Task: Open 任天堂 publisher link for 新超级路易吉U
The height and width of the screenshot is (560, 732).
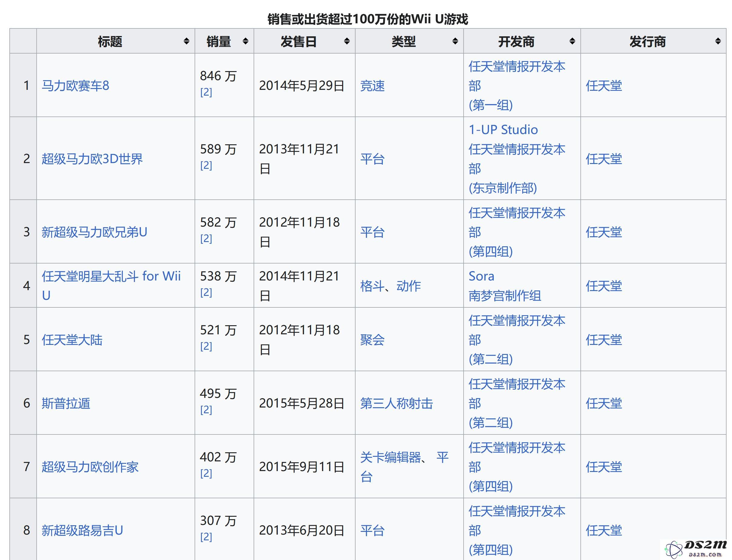Action: (x=604, y=530)
